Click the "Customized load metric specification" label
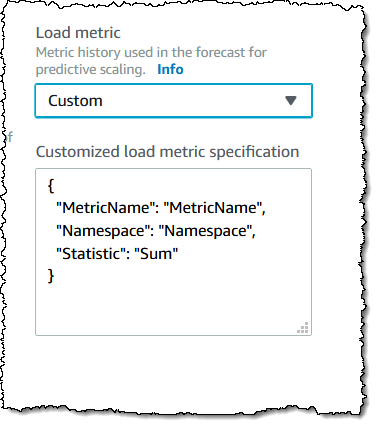377x425 pixels. click(167, 152)
